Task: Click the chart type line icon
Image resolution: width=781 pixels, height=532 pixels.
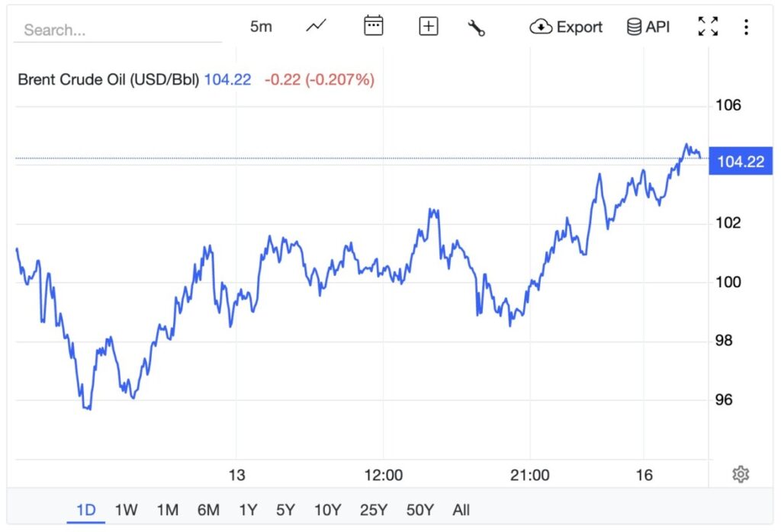Action: (x=316, y=27)
